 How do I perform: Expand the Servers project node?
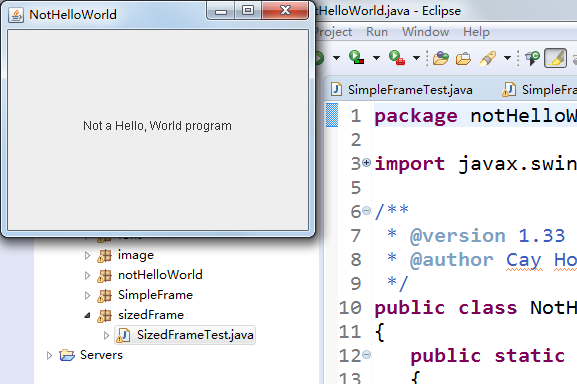49,355
